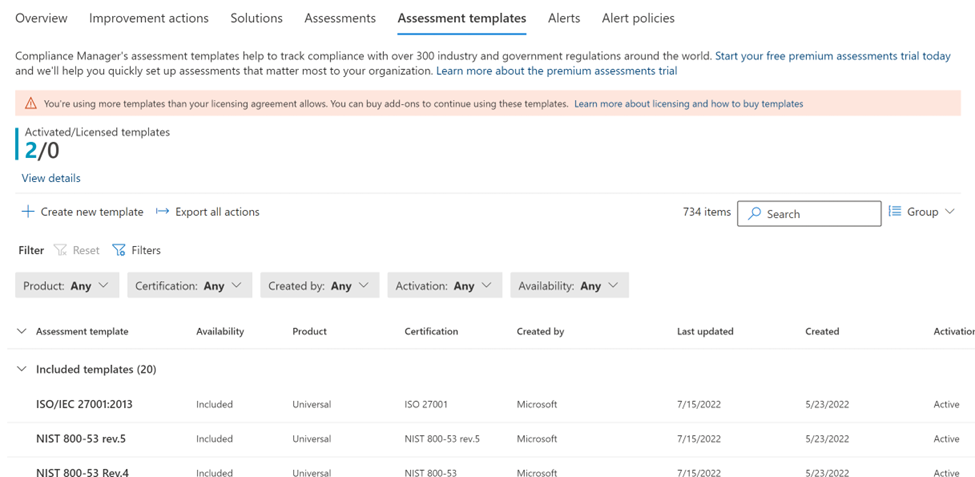The image size is (975, 477).
Task: Switch to the Alert policies tab
Action: [638, 18]
